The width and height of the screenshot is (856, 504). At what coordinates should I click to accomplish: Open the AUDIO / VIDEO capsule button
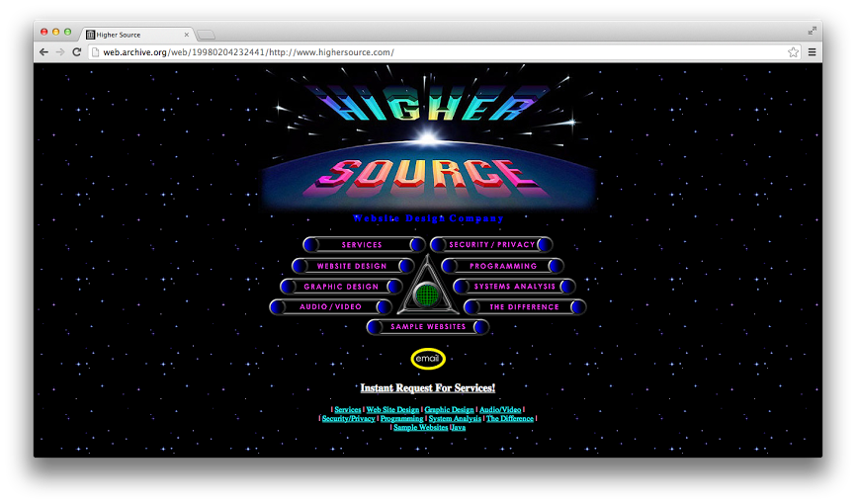click(x=330, y=307)
